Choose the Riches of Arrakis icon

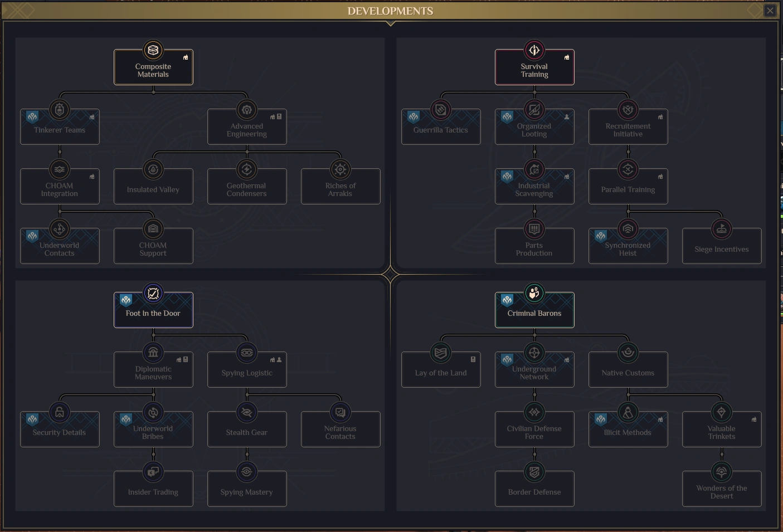tap(341, 169)
